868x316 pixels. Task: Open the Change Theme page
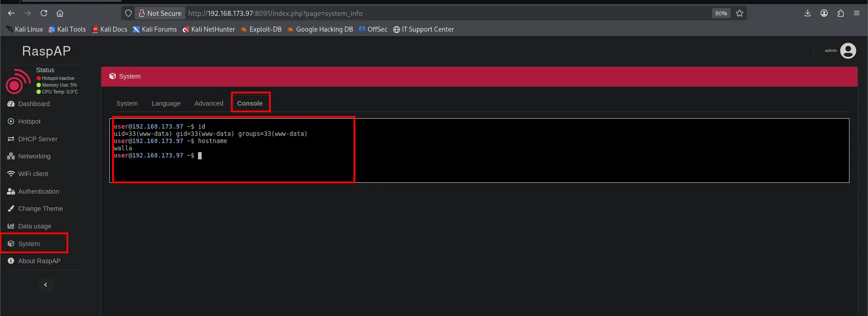(35, 209)
